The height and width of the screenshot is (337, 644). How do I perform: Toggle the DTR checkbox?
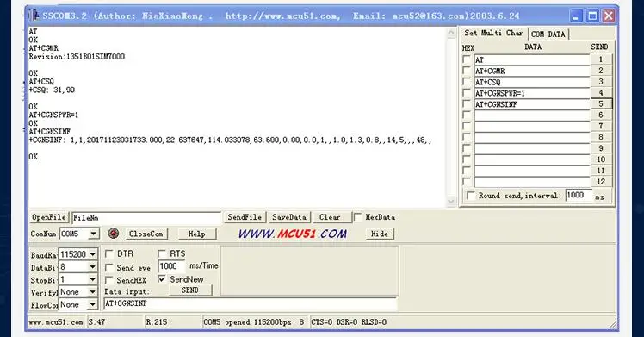point(108,253)
